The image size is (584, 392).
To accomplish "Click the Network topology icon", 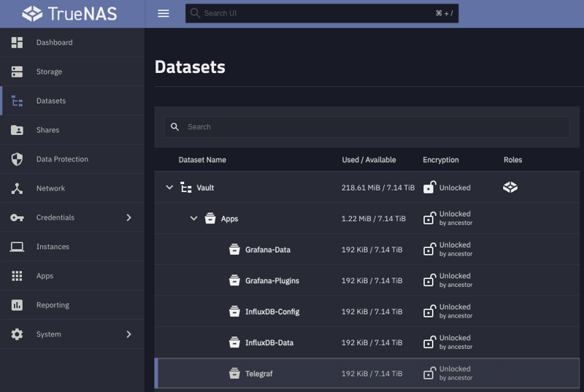I will click(x=17, y=188).
